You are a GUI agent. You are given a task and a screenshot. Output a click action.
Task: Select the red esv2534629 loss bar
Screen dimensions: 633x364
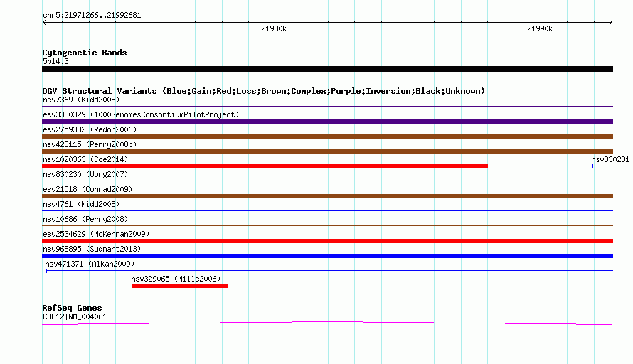tap(327, 241)
